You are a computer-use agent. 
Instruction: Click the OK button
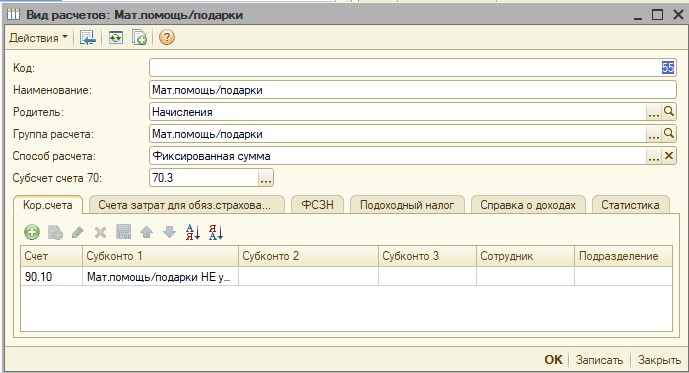[x=553, y=359]
